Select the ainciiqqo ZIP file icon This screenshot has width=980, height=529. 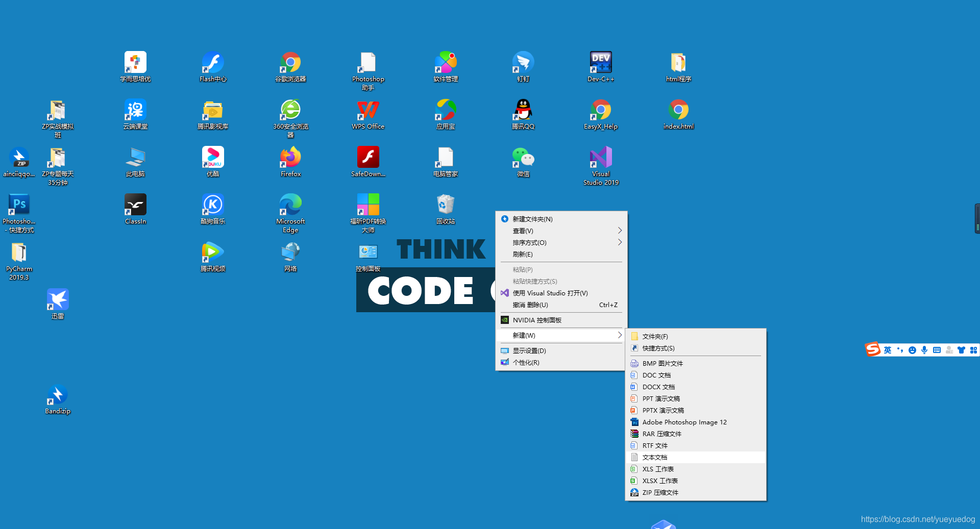19,161
